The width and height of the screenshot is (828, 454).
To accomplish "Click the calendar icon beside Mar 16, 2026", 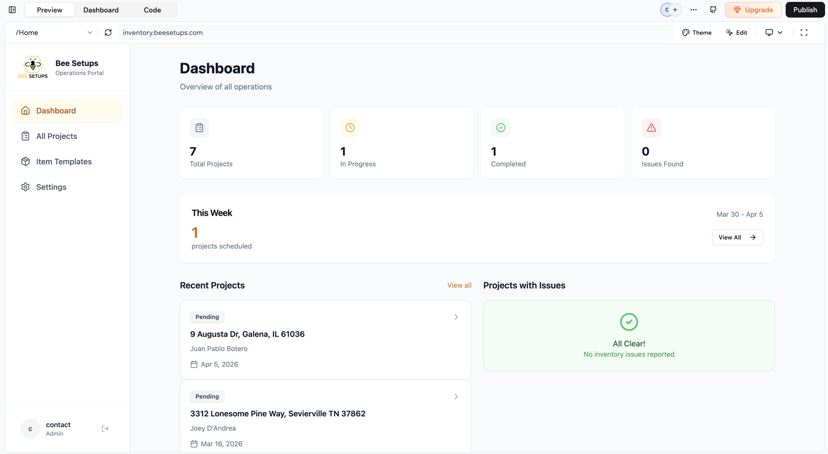I will (194, 444).
